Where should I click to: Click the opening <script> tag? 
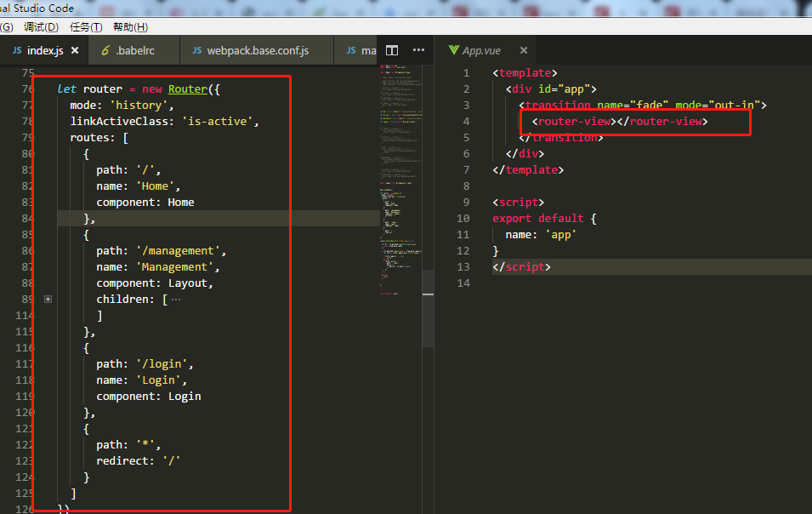point(519,202)
